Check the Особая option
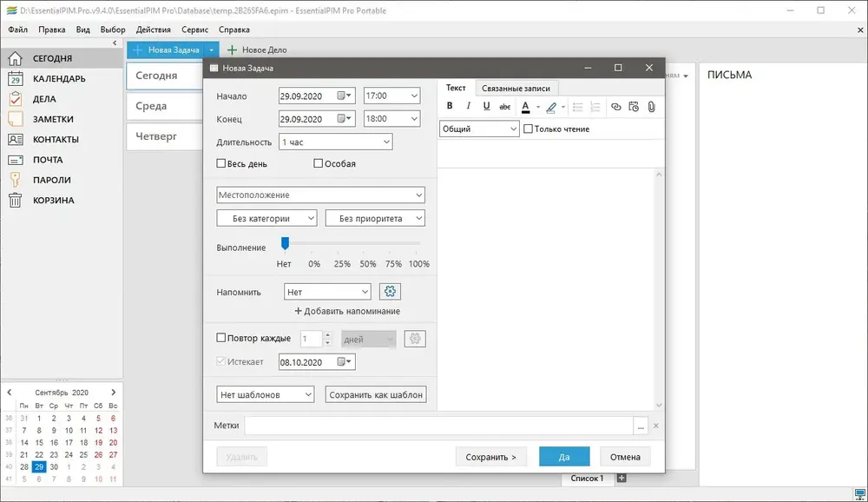Screen dimensions: 868x502 pos(318,163)
